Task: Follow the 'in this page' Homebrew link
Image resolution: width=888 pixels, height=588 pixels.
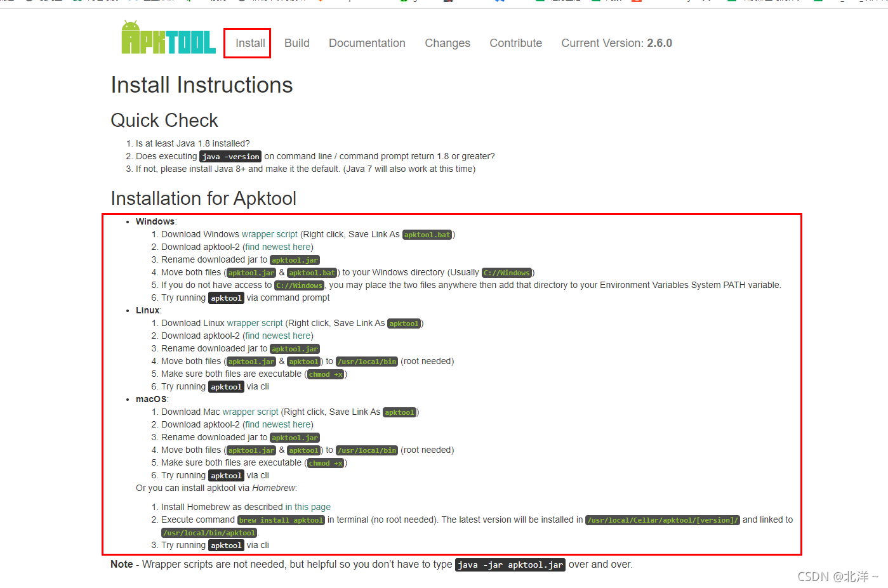Action: pyautogui.click(x=308, y=507)
